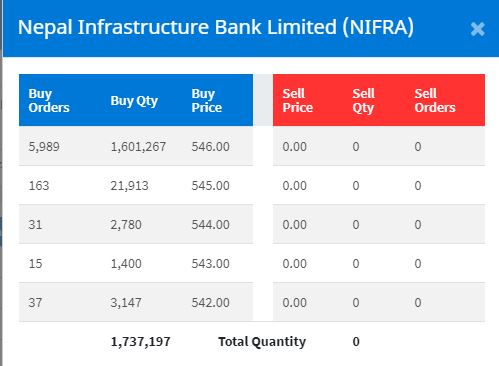The image size is (499, 366).
Task: Select the 544.00 buy price cell
Action: click(210, 225)
